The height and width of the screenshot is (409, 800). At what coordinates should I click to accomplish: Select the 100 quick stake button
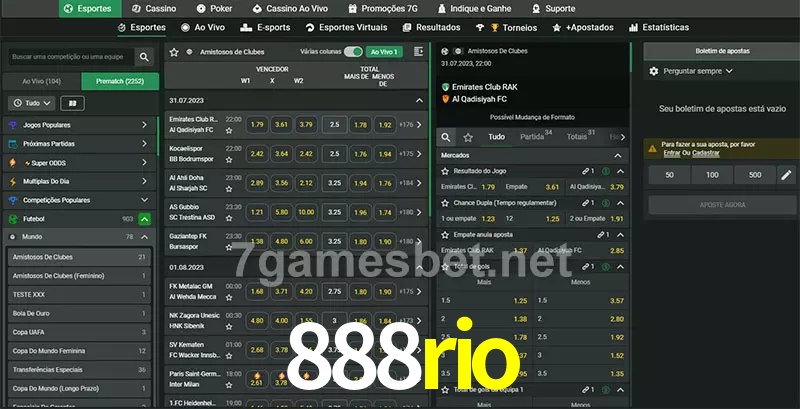tap(711, 175)
